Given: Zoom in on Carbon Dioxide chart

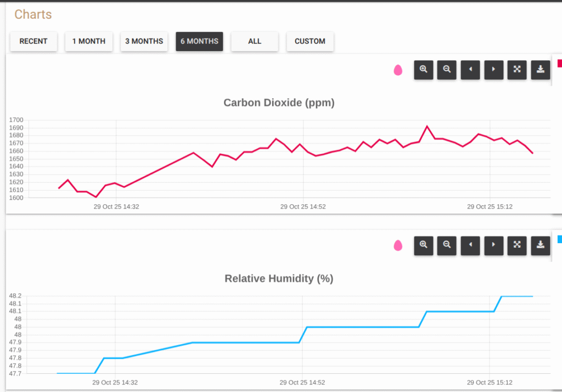Looking at the screenshot, I should click(424, 70).
